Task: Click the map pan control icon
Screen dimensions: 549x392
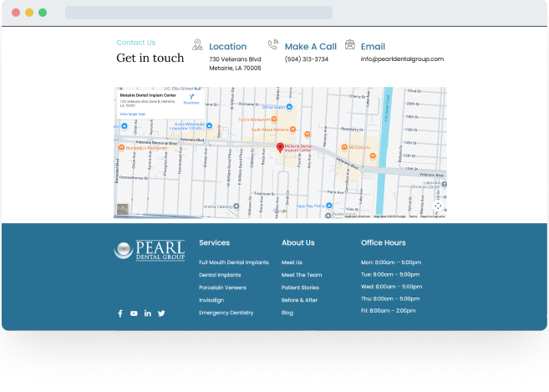Action: (438, 206)
